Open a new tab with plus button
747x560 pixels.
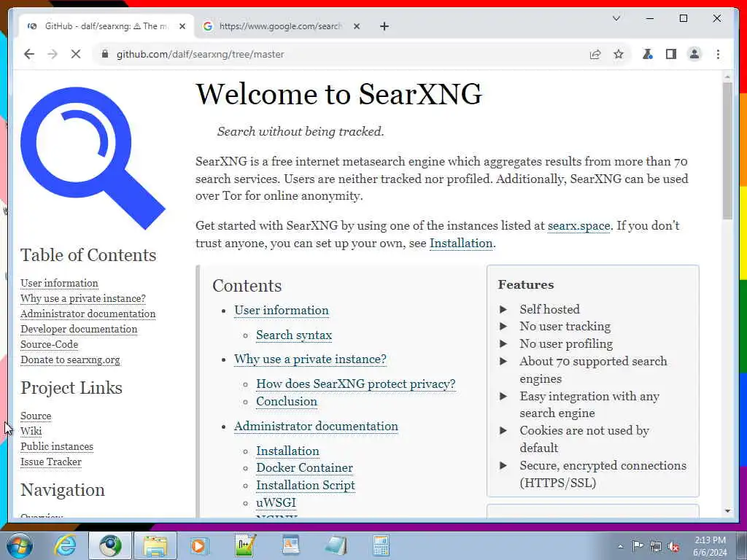pos(384,26)
